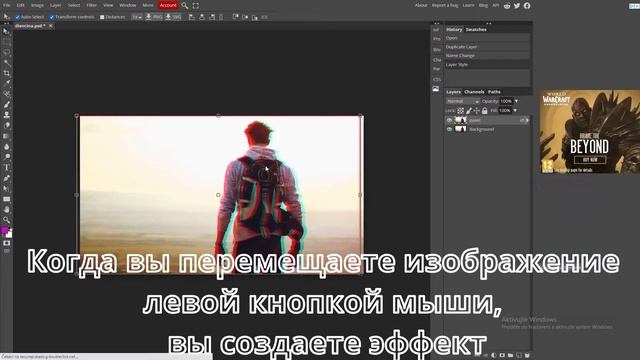Image resolution: width=640 pixels, height=360 pixels.
Task: Open the About link
Action: (x=421, y=5)
